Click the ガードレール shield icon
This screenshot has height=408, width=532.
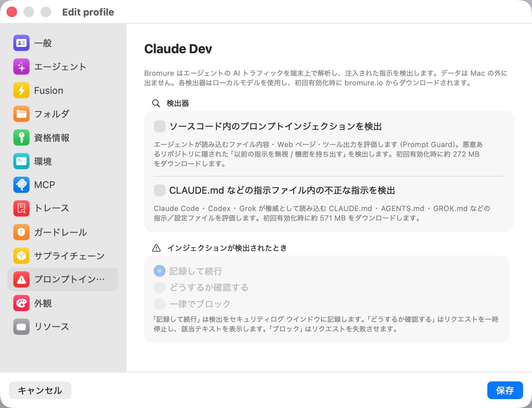21,232
